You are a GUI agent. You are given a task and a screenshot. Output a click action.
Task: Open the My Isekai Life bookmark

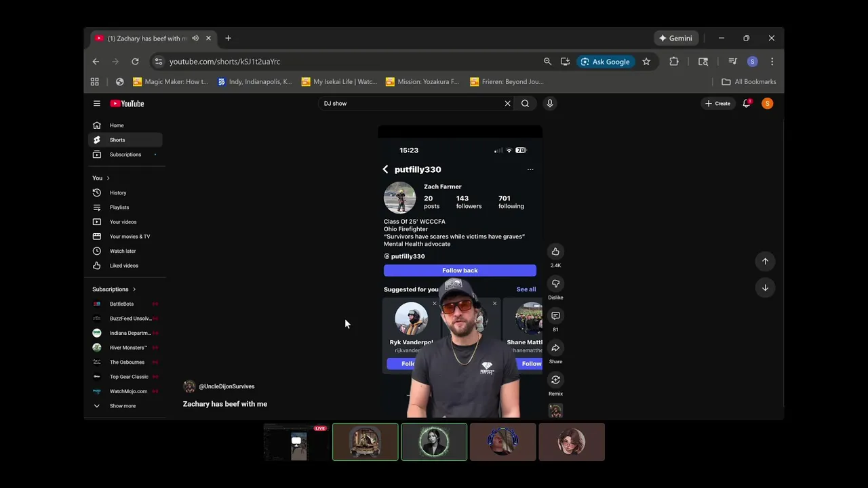point(339,82)
